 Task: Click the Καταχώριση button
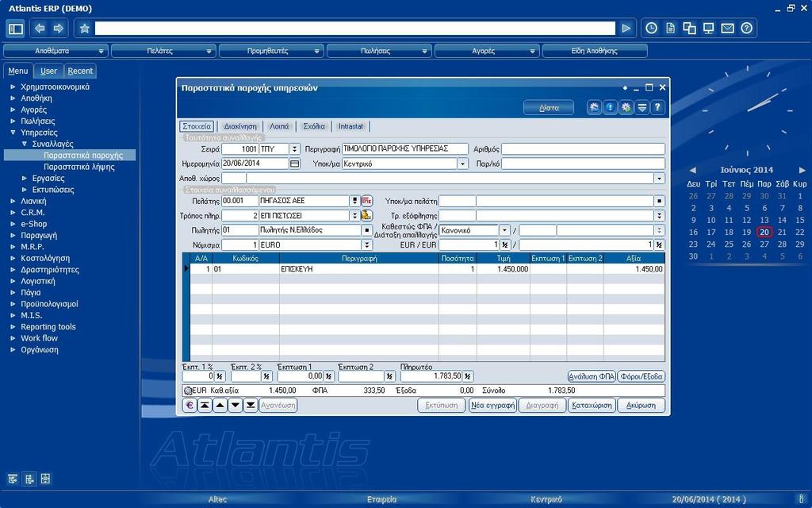pyautogui.click(x=592, y=406)
